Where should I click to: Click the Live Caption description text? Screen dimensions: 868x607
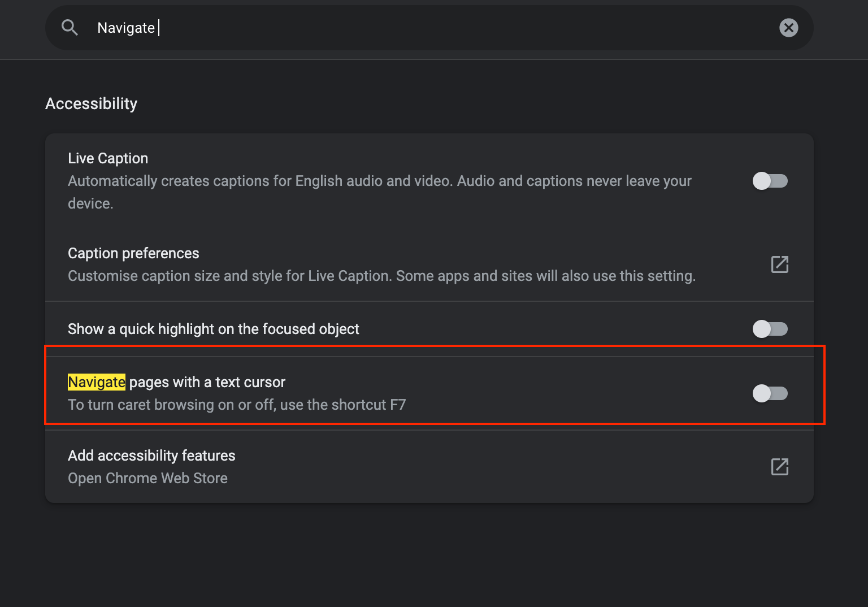[x=379, y=181]
